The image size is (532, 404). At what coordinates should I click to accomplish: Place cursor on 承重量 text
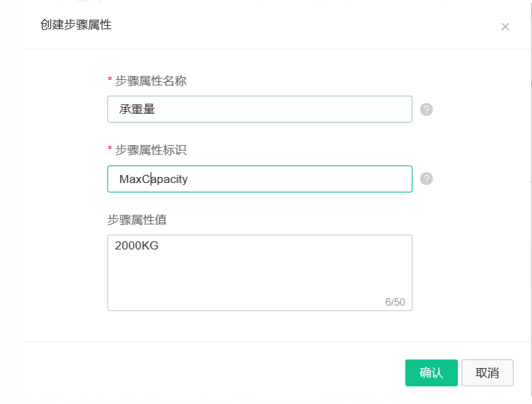[137, 109]
